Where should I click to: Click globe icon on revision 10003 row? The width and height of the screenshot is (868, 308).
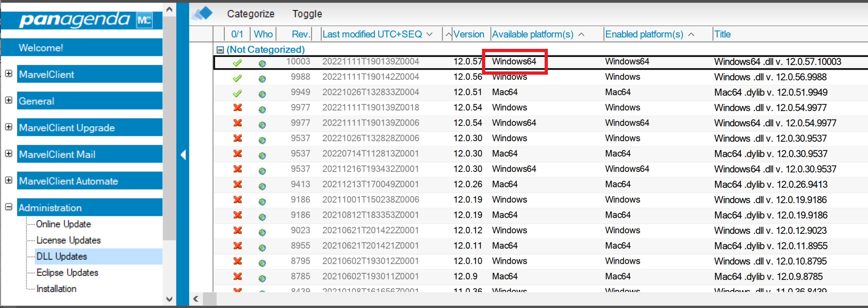click(x=262, y=63)
